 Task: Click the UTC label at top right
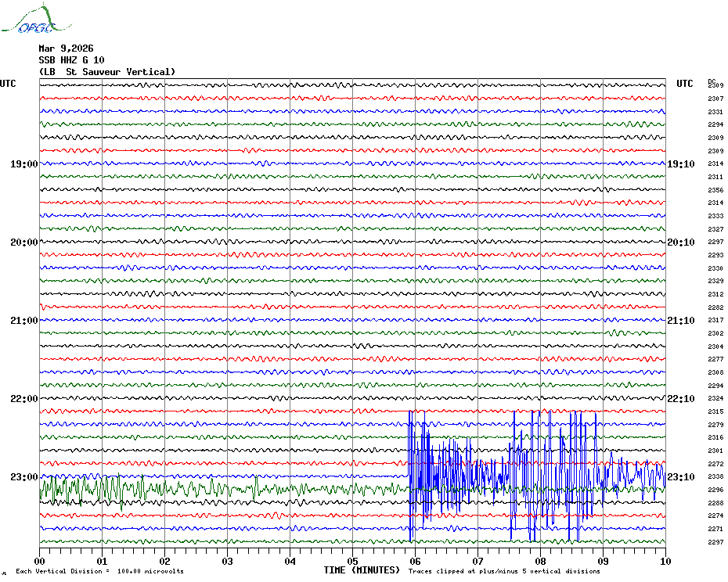pyautogui.click(x=685, y=84)
